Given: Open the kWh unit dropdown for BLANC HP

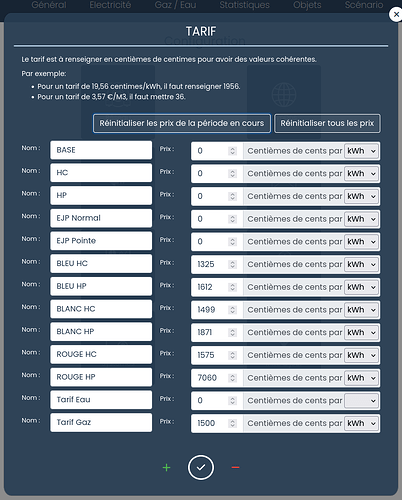Looking at the screenshot, I should 361,333.
